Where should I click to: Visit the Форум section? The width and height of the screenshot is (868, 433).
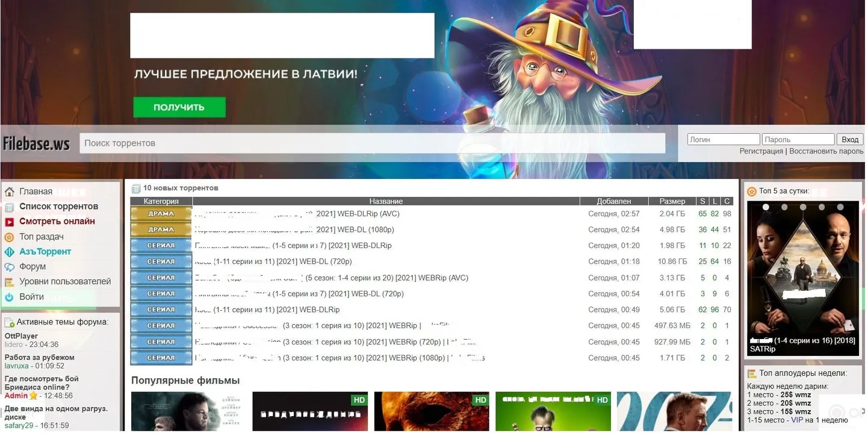tap(33, 267)
